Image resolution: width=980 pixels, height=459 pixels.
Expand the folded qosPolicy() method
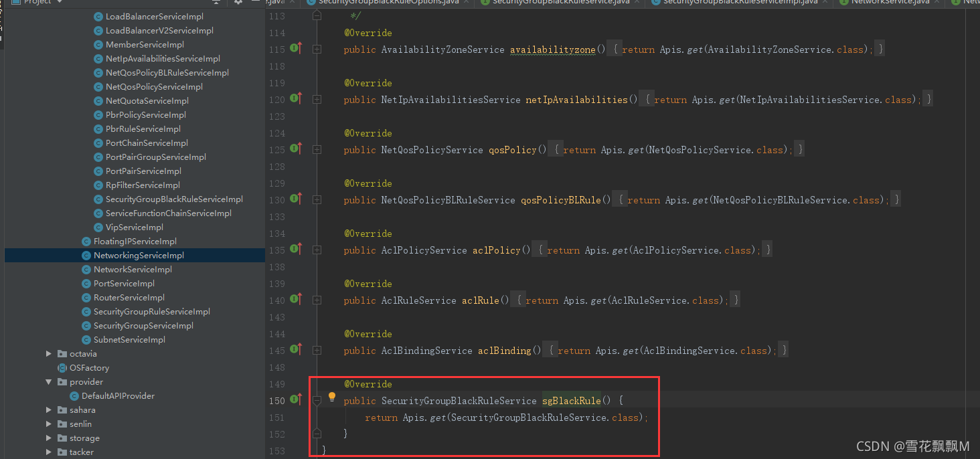[317, 149]
